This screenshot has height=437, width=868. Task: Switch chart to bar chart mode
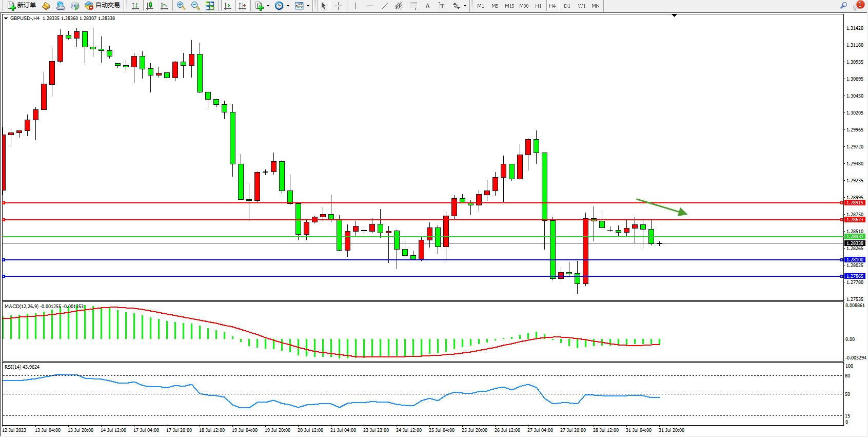pos(135,6)
